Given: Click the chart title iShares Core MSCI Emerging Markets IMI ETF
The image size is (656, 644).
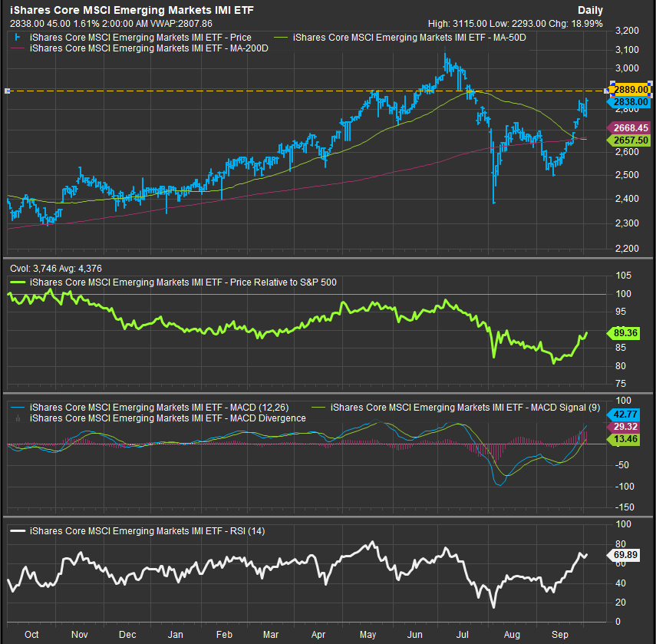Looking at the screenshot, I should 132,10.
